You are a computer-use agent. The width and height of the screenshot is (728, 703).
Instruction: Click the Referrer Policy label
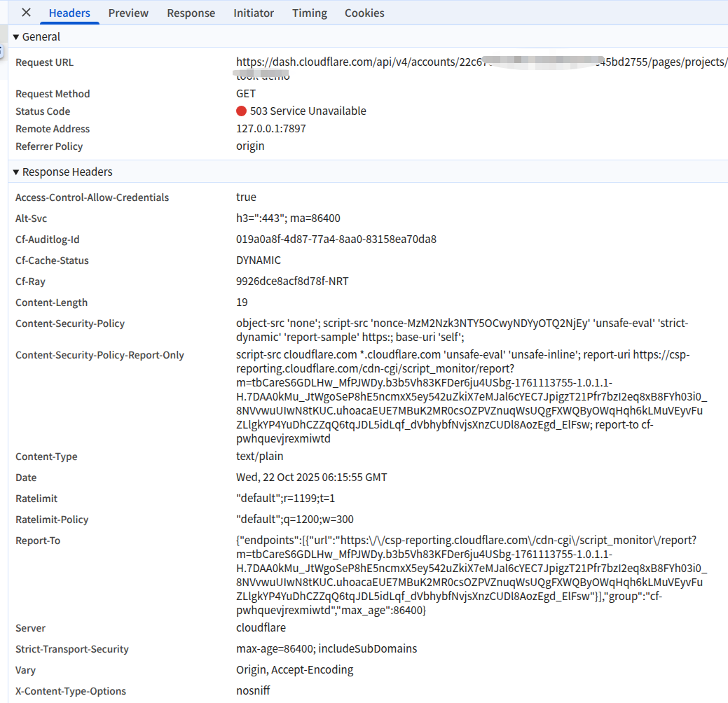[x=49, y=146]
